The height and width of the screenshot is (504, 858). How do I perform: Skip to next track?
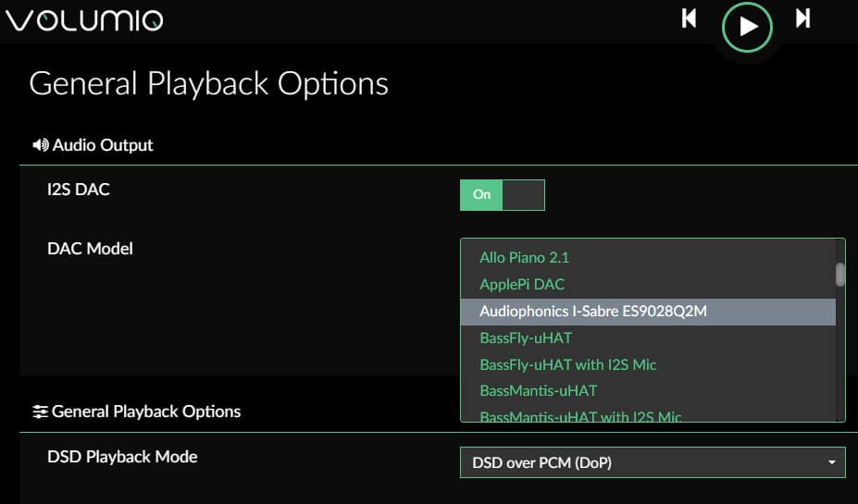tap(802, 18)
